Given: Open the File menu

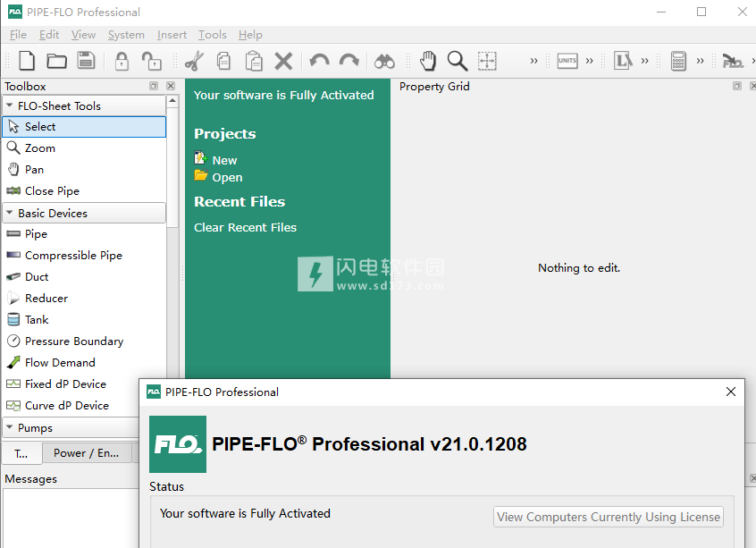Looking at the screenshot, I should 18,35.
